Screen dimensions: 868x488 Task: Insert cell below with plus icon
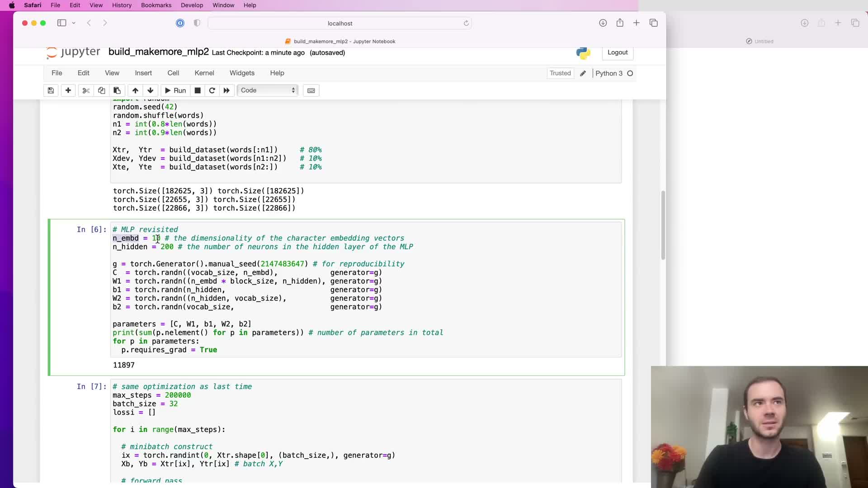(68, 90)
